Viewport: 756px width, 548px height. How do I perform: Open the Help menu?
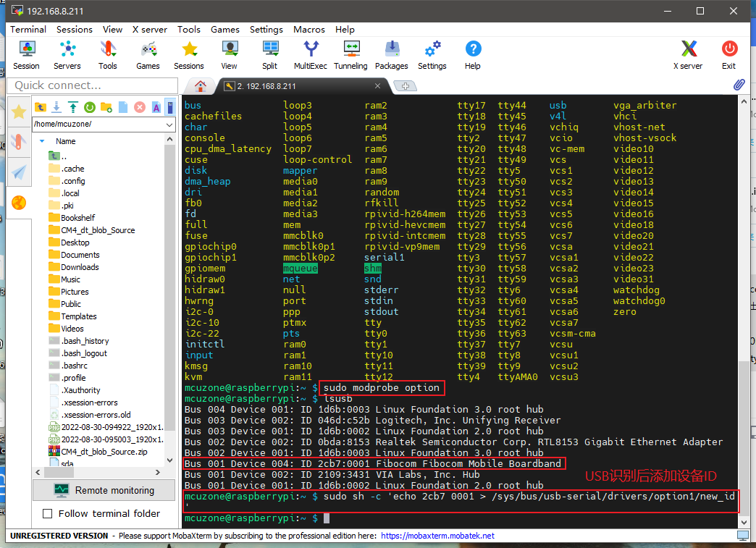tap(345, 30)
